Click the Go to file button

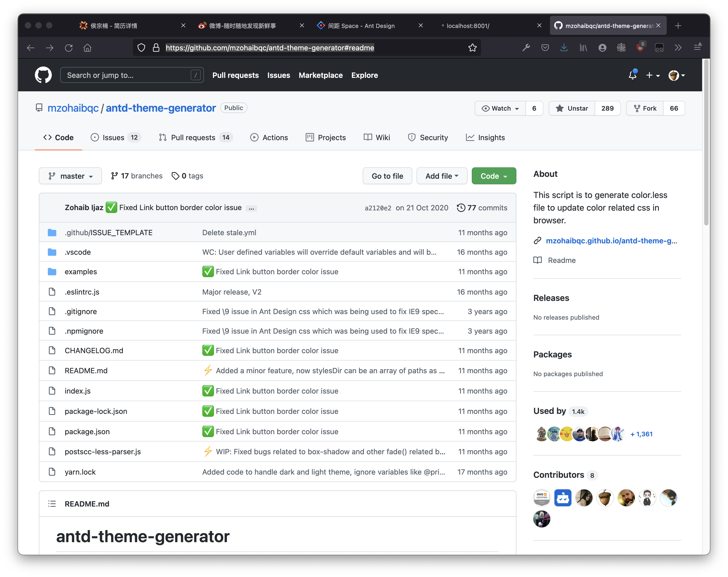[x=387, y=176]
